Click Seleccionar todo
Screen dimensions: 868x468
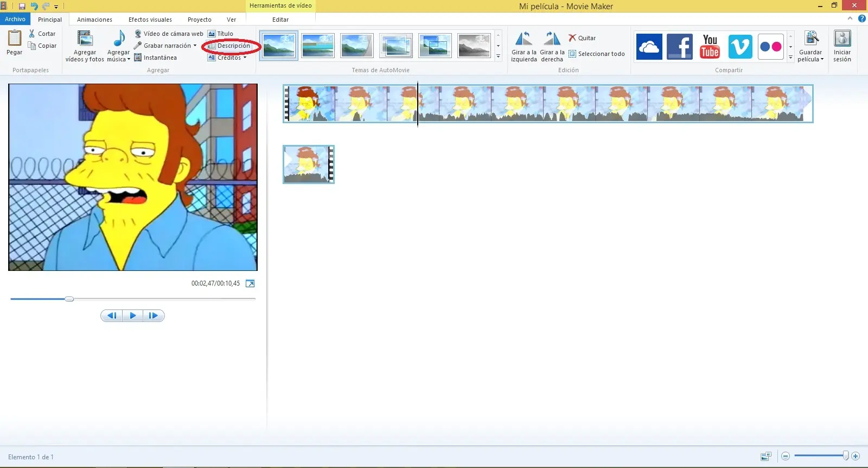597,54
